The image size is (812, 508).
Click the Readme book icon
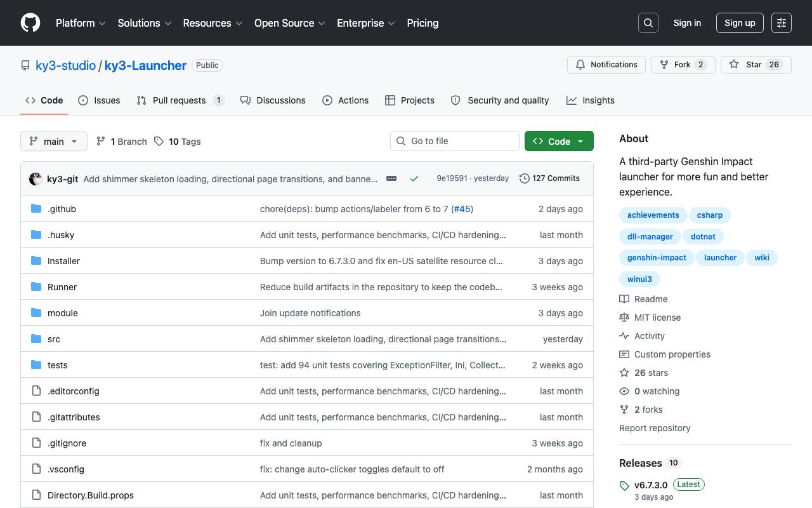[x=624, y=299]
